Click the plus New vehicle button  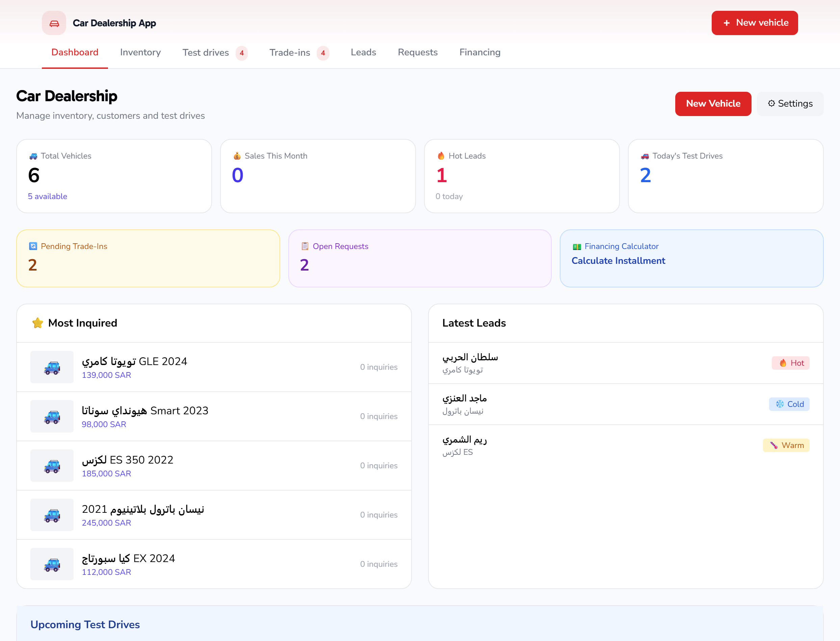coord(755,23)
